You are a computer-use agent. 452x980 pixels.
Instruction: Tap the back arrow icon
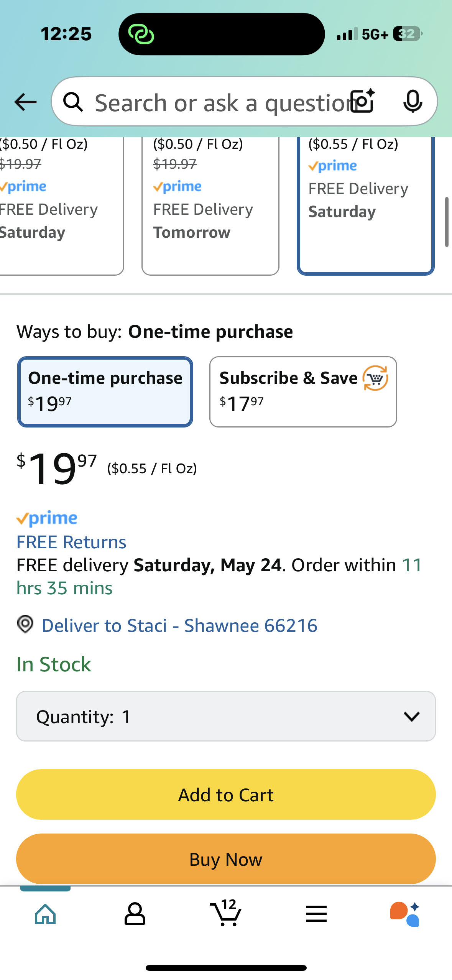coord(25,102)
